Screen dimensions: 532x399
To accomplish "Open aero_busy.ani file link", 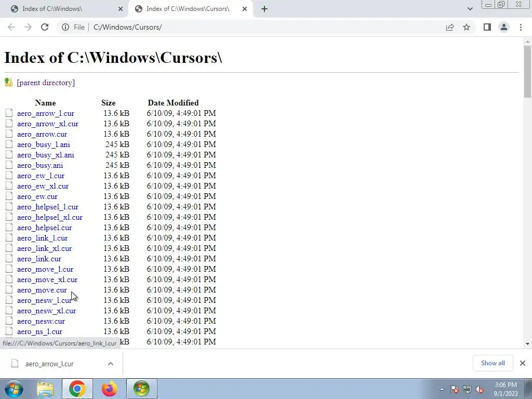I will (40, 165).
